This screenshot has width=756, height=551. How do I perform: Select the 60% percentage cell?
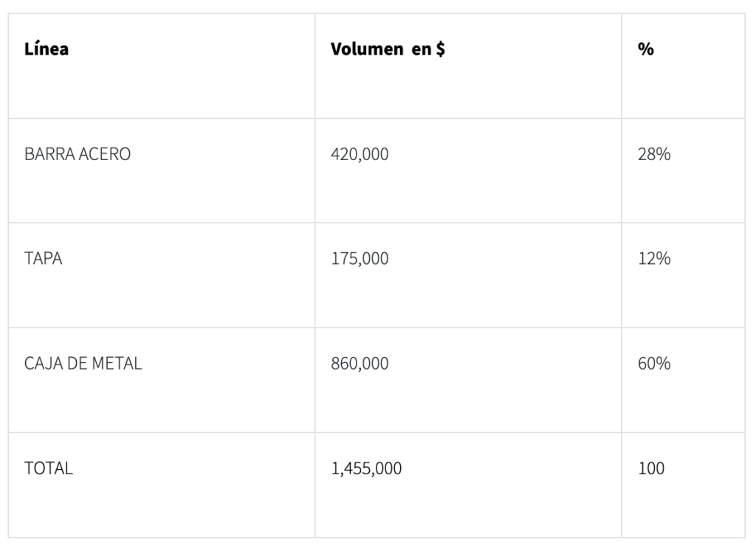(654, 364)
